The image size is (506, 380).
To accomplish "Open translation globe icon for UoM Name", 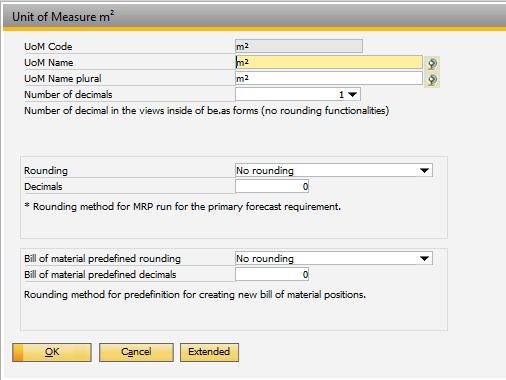I will click(x=432, y=63).
